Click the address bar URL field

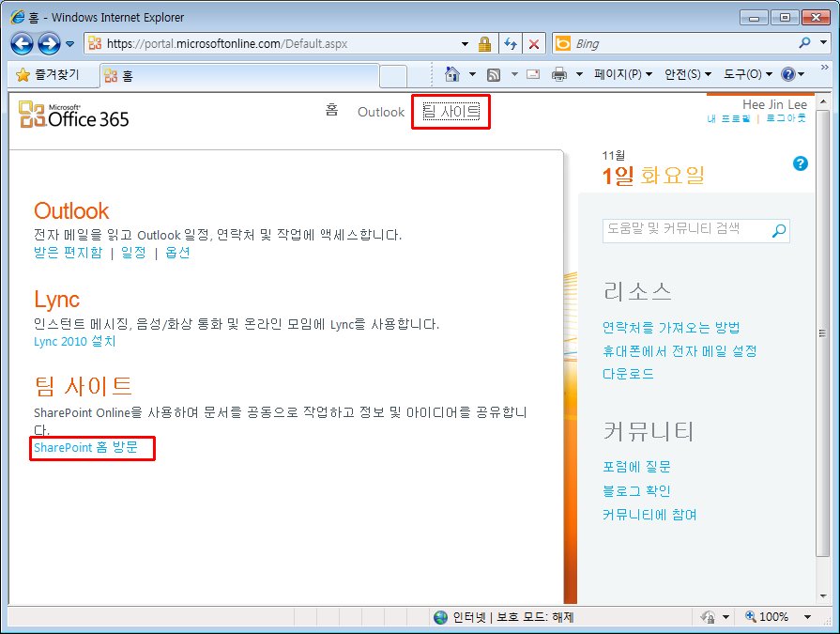click(273, 43)
